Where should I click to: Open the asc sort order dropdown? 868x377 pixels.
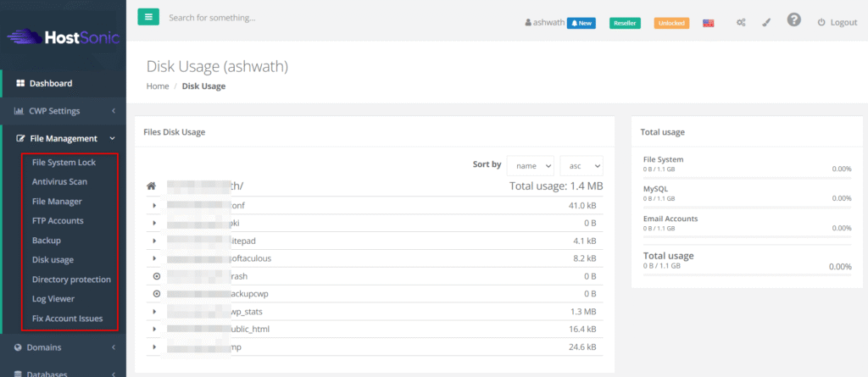581,165
